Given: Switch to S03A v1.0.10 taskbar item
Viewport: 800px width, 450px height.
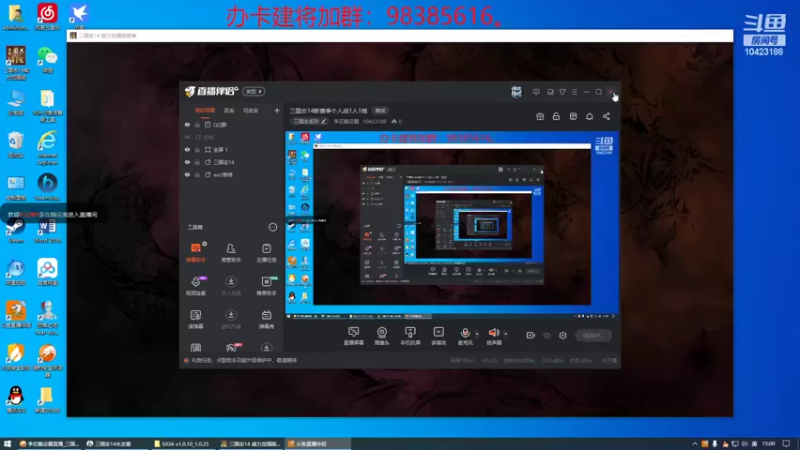Looking at the screenshot, I should coord(182,444).
